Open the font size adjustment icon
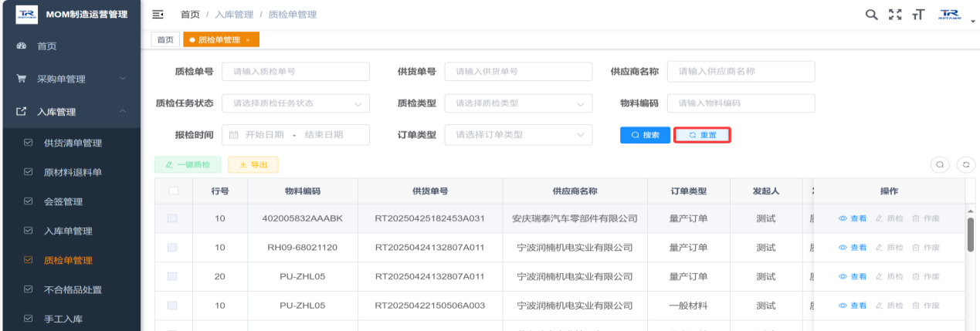This screenshot has width=980, height=331. tap(918, 15)
